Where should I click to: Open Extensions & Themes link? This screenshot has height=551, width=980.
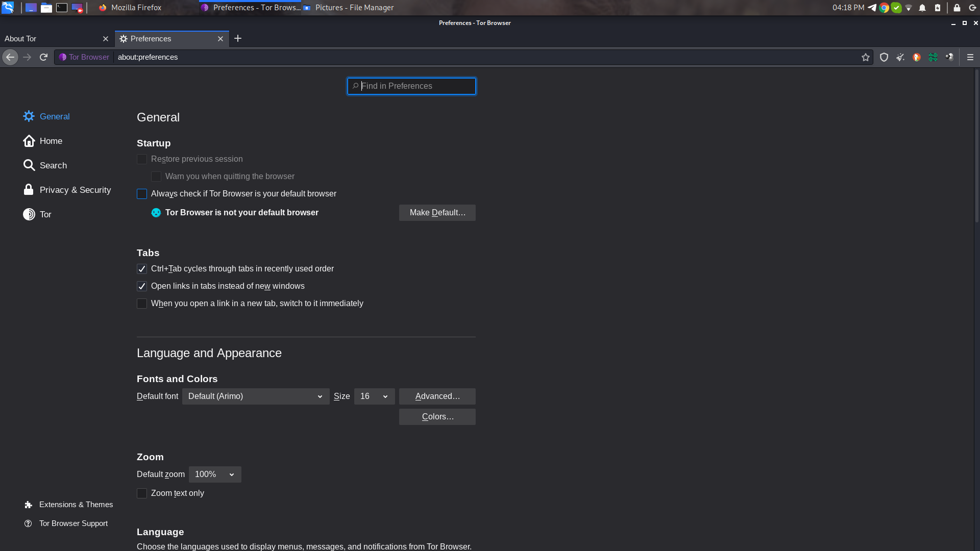[69, 505]
